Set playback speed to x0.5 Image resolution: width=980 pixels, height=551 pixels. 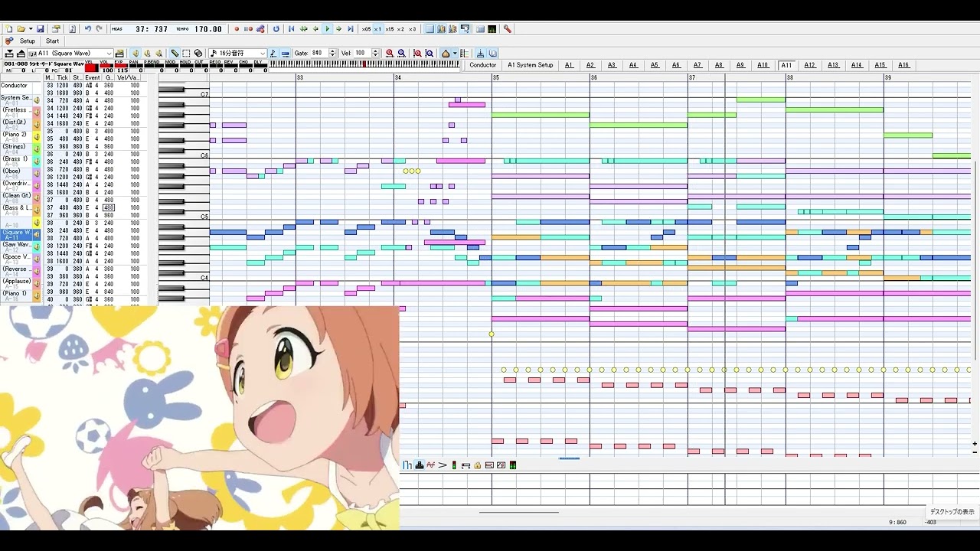point(366,29)
